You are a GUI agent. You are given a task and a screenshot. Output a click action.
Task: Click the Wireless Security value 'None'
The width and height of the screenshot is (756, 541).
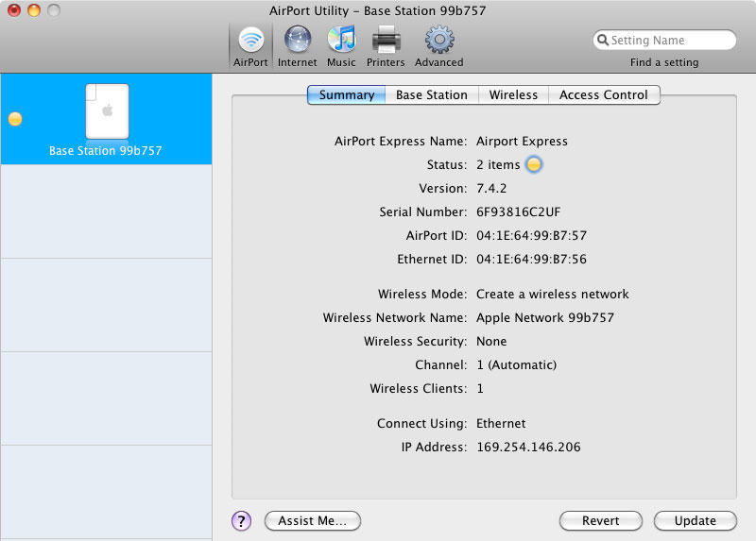point(491,342)
